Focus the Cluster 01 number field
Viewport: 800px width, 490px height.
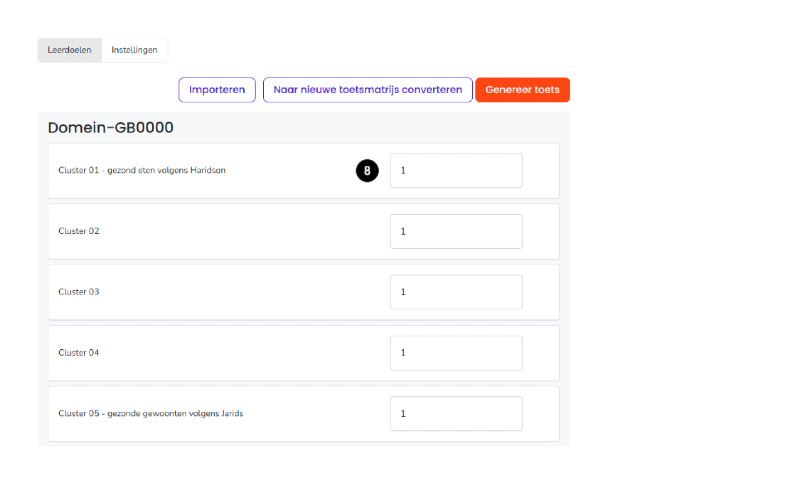coord(456,170)
